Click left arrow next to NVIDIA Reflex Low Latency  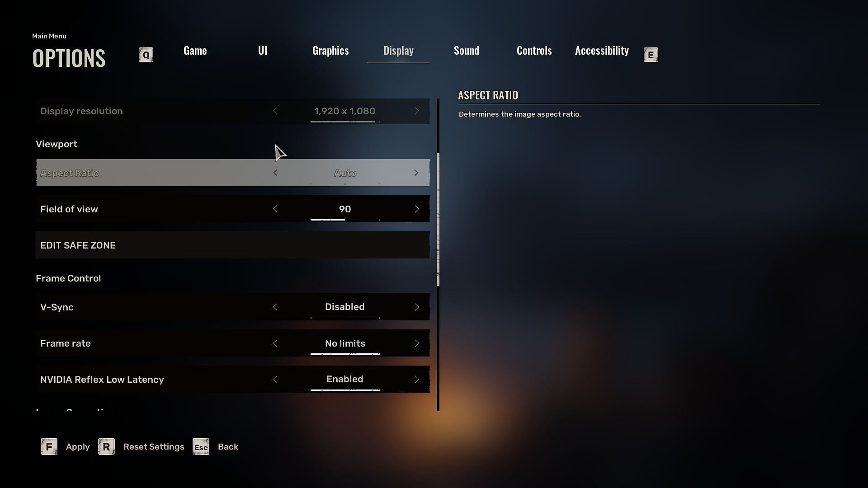coord(275,379)
